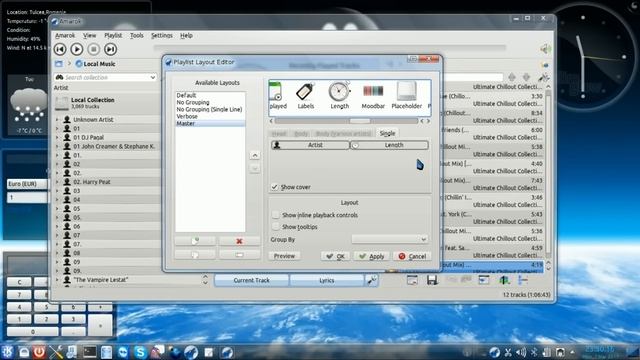
Task: Click the copy layout button
Action: pos(195,255)
